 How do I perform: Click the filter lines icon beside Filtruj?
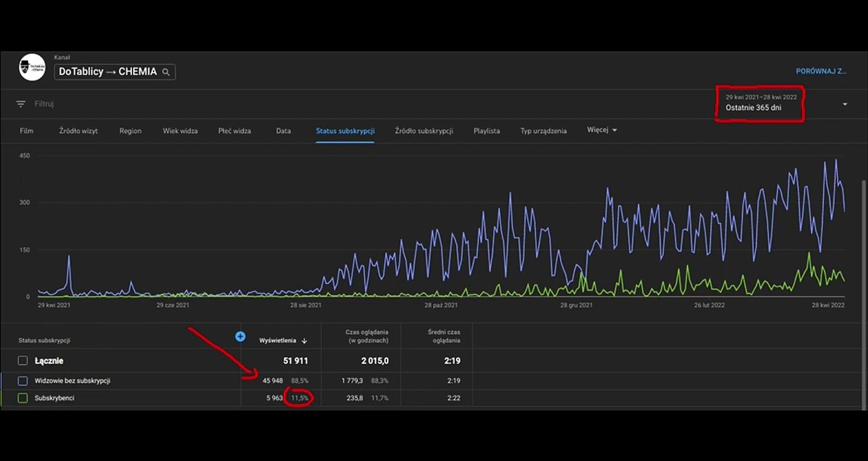coord(21,104)
